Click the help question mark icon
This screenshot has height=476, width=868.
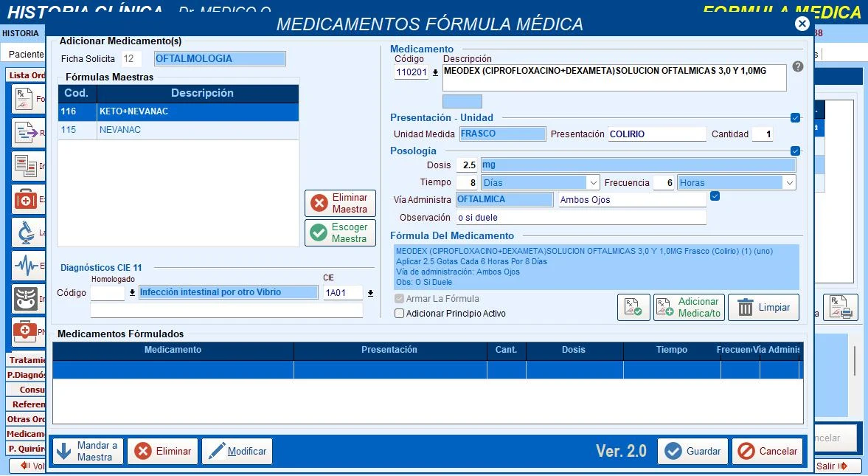click(x=797, y=66)
